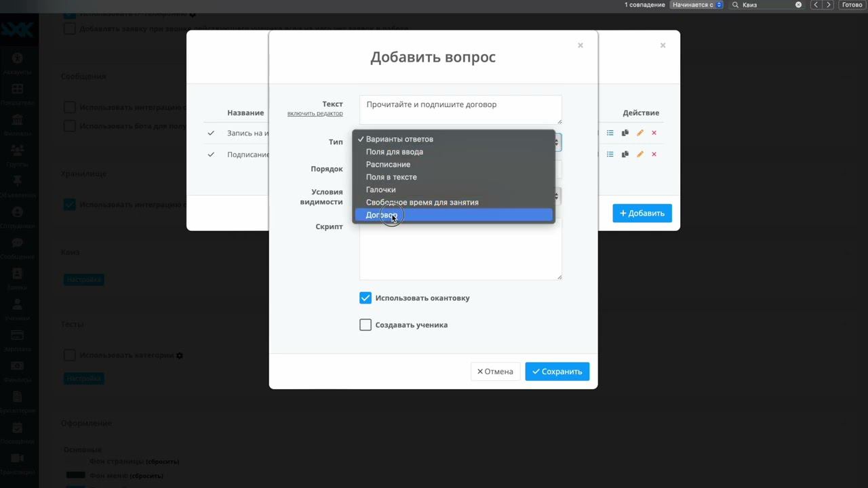Toggle Добавлять заявку при звонке checkbox
The width and height of the screenshot is (868, 488).
69,29
